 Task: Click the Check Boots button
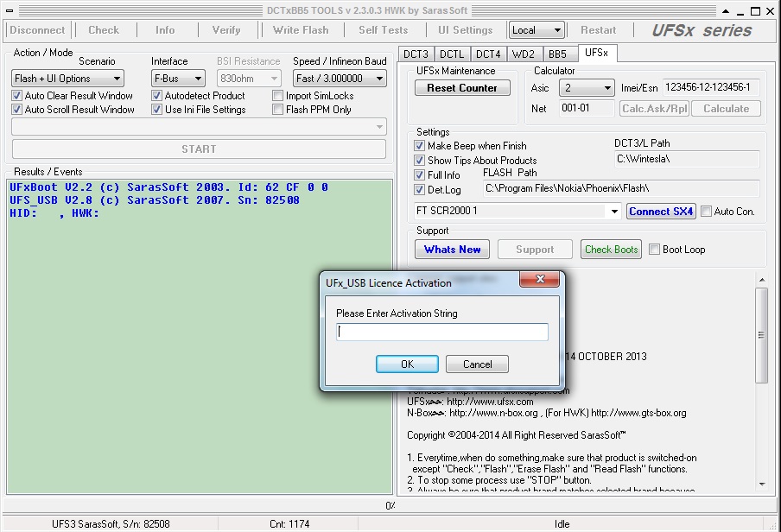click(x=611, y=249)
